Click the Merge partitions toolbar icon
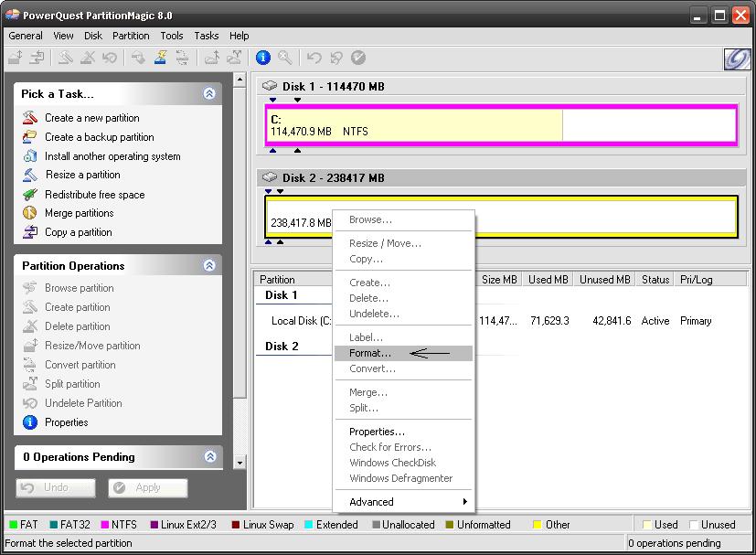The image size is (756, 555). coord(212,58)
